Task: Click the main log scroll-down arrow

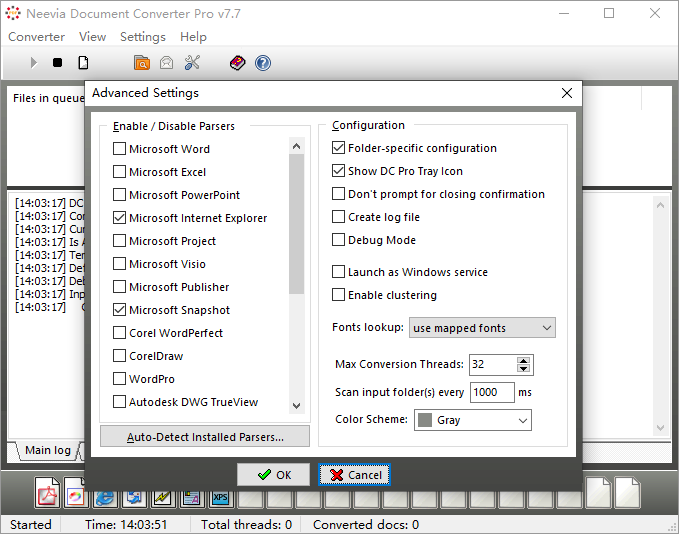Action: click(660, 428)
